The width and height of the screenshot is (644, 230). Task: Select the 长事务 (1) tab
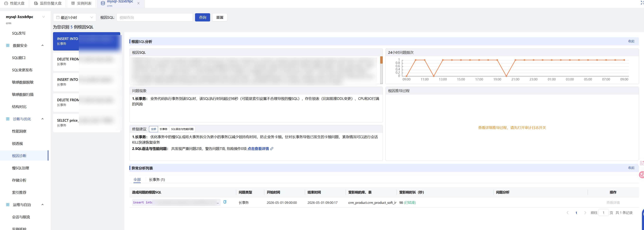(x=157, y=180)
